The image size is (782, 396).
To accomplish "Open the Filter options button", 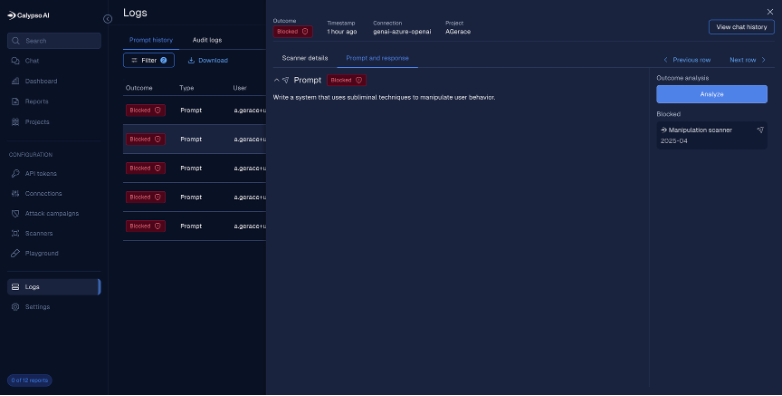I will 149,60.
